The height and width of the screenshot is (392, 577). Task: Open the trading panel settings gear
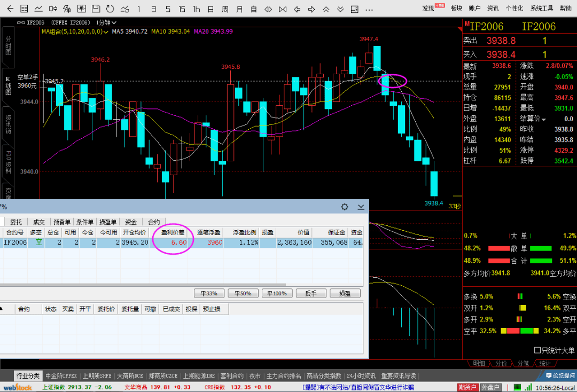(345, 207)
